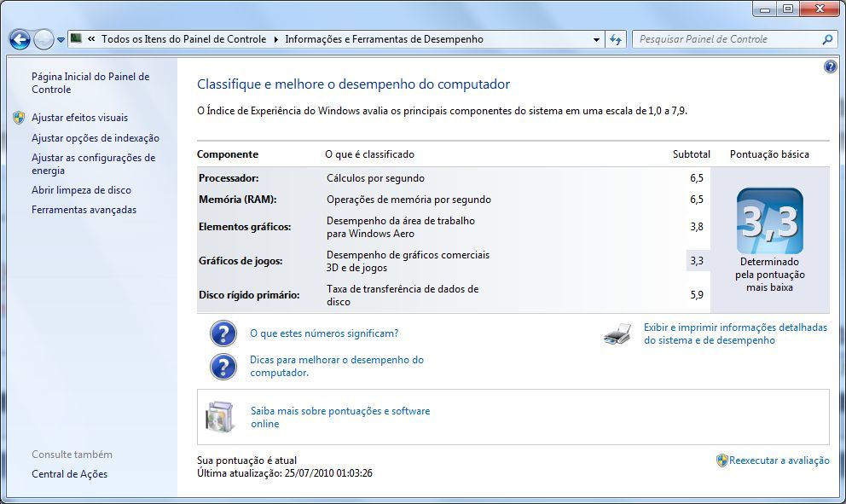Viewport: 846px width, 504px height.
Task: Open 'Ajustar opções de indexação'
Action: [x=96, y=138]
